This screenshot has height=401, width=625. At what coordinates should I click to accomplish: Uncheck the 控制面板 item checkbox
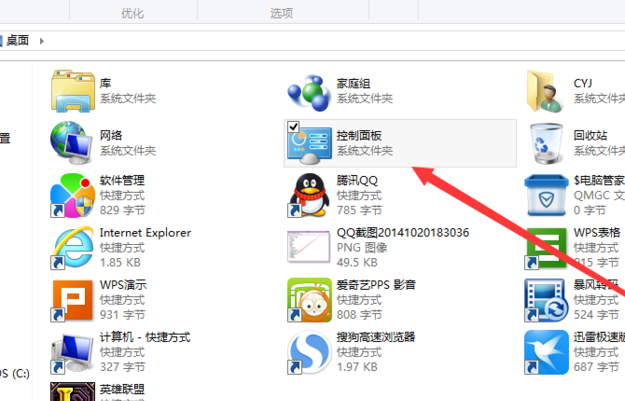click(x=293, y=127)
